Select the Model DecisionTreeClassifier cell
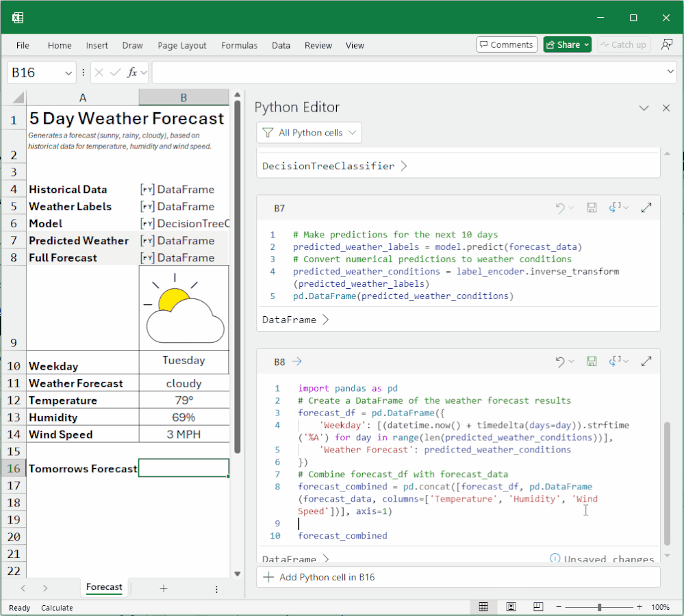Image resolution: width=684 pixels, height=616 pixels. (183, 223)
